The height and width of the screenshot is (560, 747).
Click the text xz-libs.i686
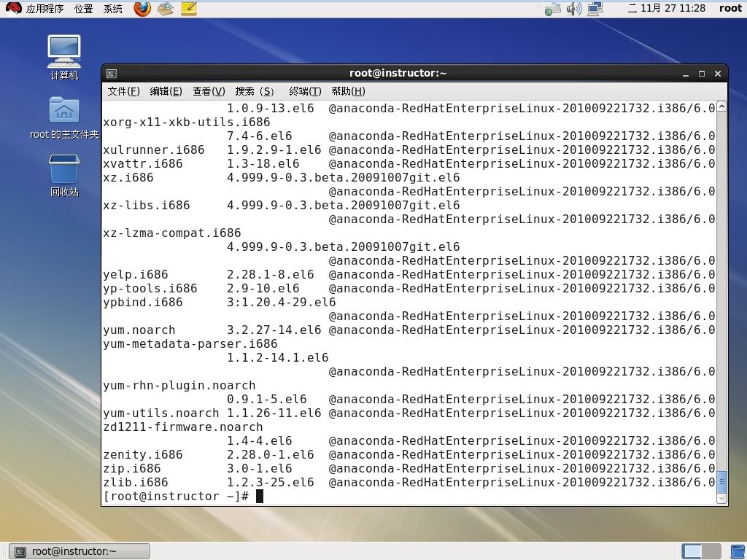[x=146, y=206]
